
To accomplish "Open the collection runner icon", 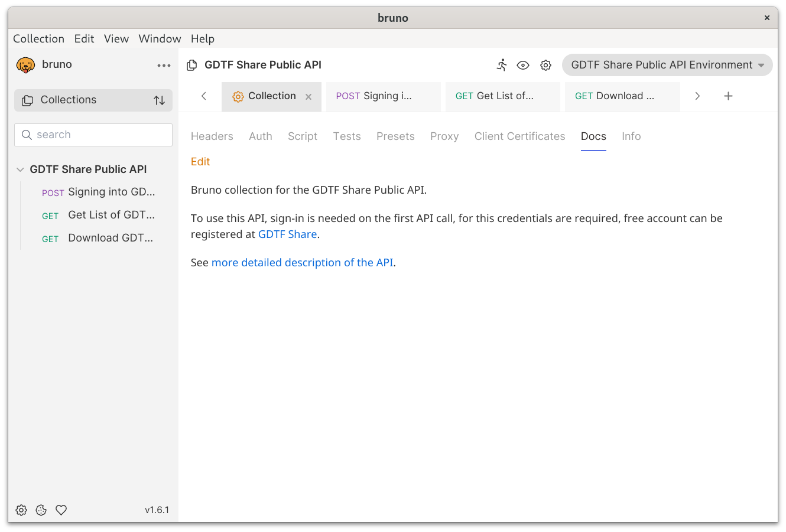I will click(x=502, y=65).
